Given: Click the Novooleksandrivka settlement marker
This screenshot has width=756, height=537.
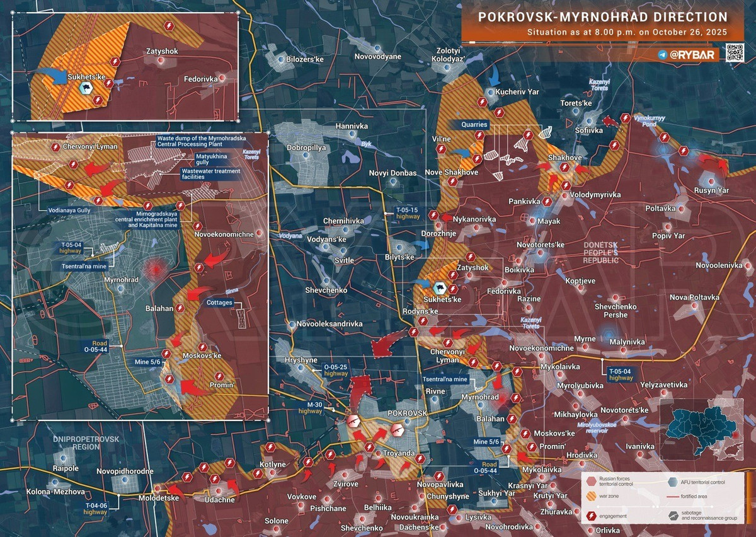Looking at the screenshot, I should click(292, 325).
